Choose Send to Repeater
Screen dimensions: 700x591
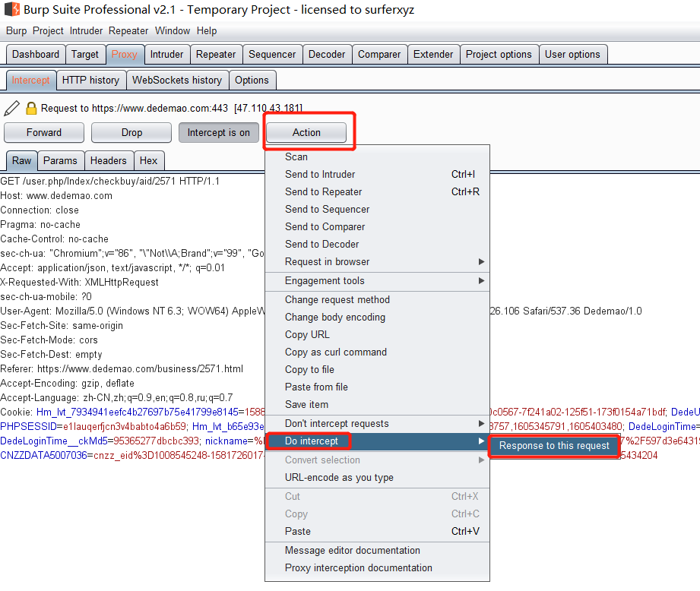377,191
